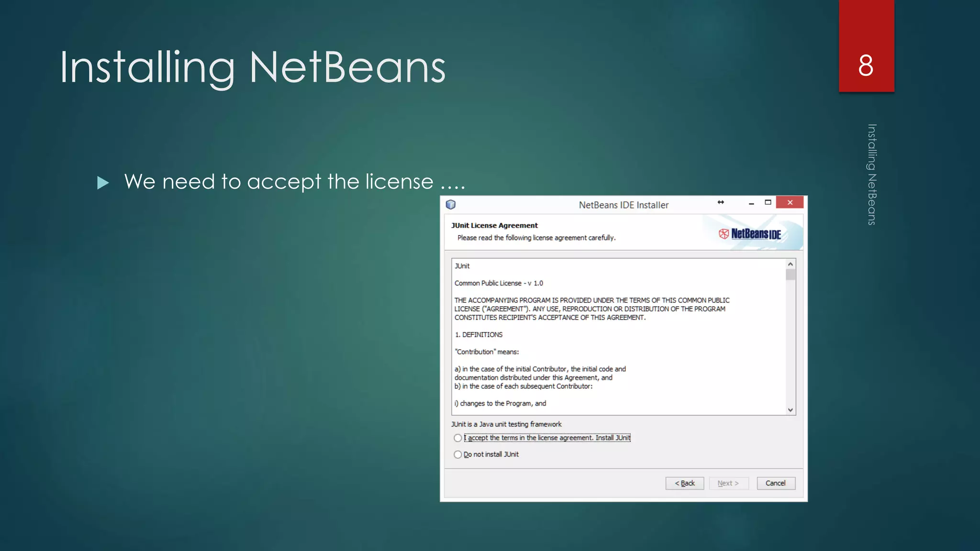Select 'I accept the terms' radio option

(x=458, y=438)
